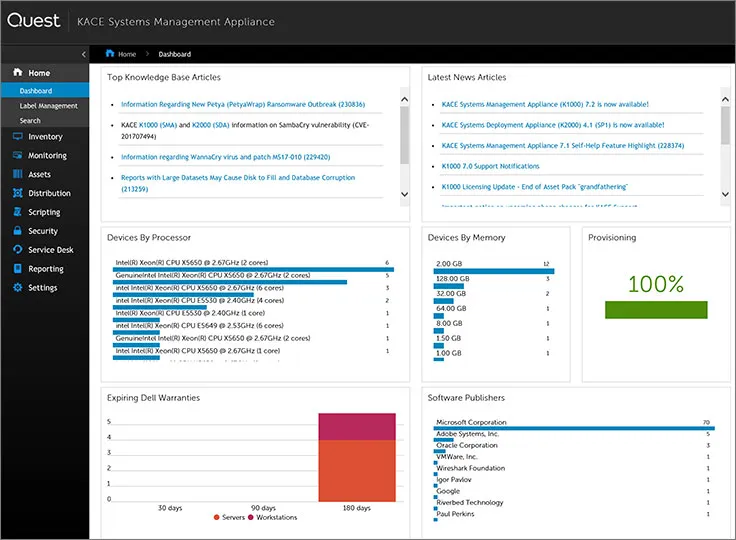Open the Dashboard menu item

45,91
